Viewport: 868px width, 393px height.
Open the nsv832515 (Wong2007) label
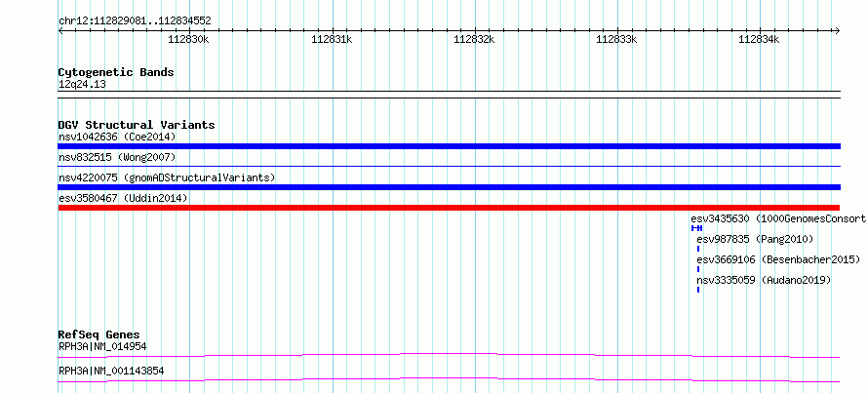[117, 157]
